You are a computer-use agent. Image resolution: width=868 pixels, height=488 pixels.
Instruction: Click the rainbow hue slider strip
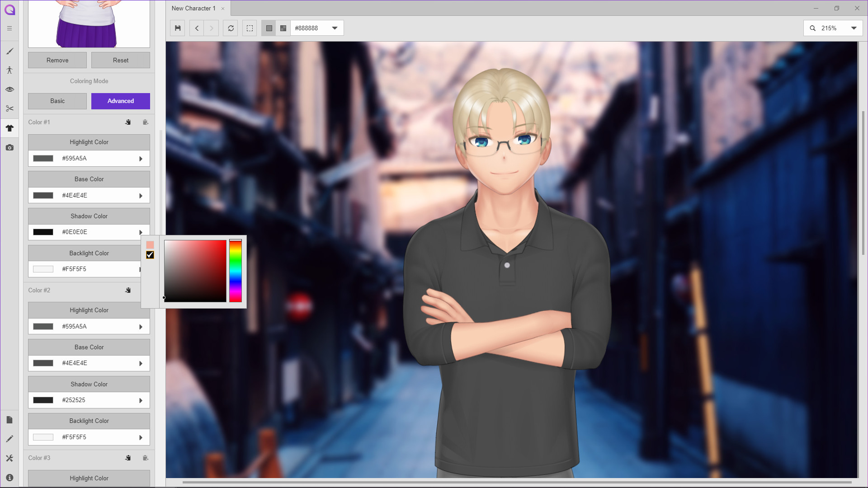click(235, 271)
